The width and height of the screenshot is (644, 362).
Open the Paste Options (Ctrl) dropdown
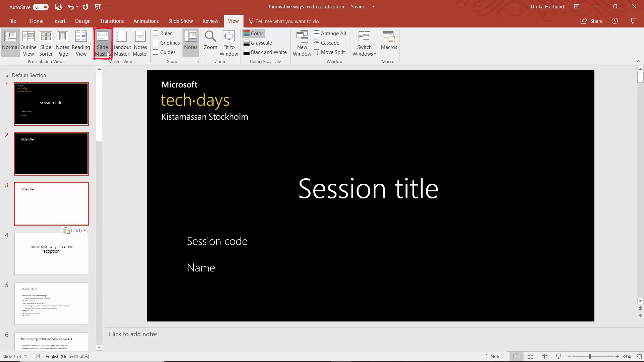click(x=75, y=231)
